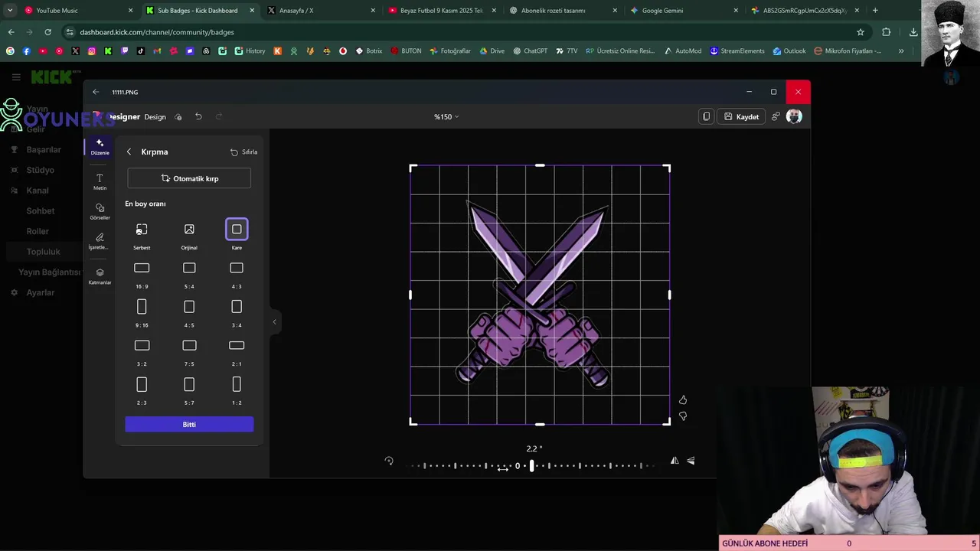Choose the 5:4 aspect ratio
The height and width of the screenshot is (551, 980).
tap(189, 275)
